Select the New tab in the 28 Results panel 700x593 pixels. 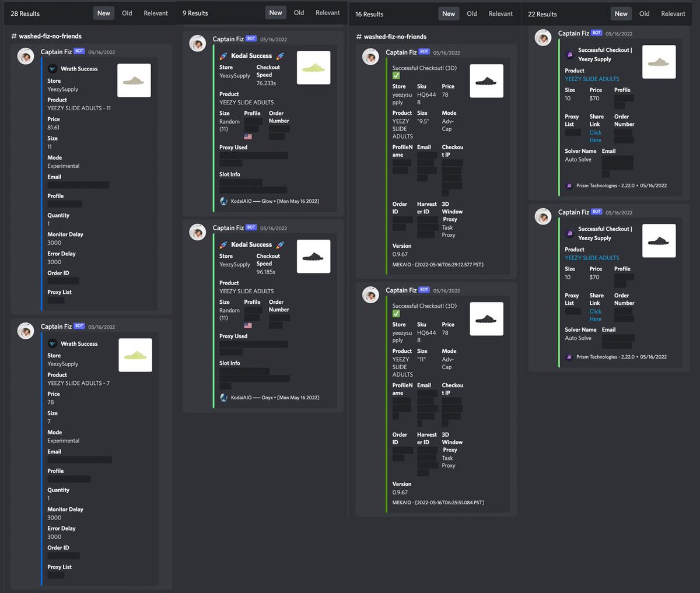pyautogui.click(x=104, y=13)
